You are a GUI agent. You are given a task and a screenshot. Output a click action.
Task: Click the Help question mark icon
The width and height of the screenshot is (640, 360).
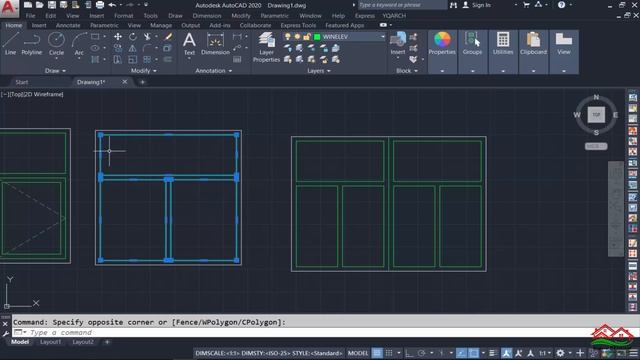562,5
